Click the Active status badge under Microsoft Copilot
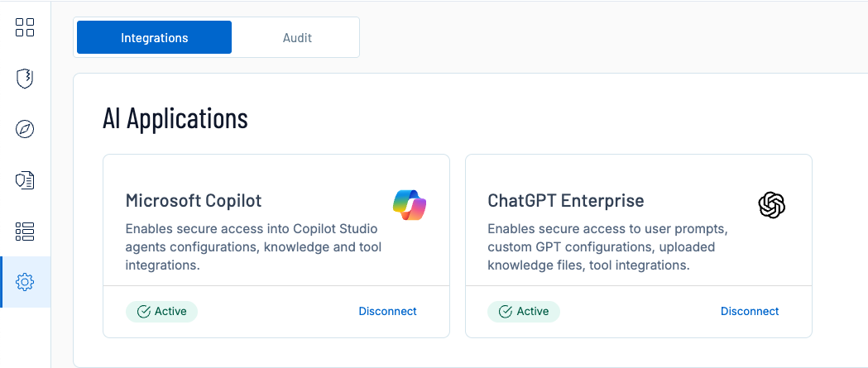 pyautogui.click(x=162, y=312)
